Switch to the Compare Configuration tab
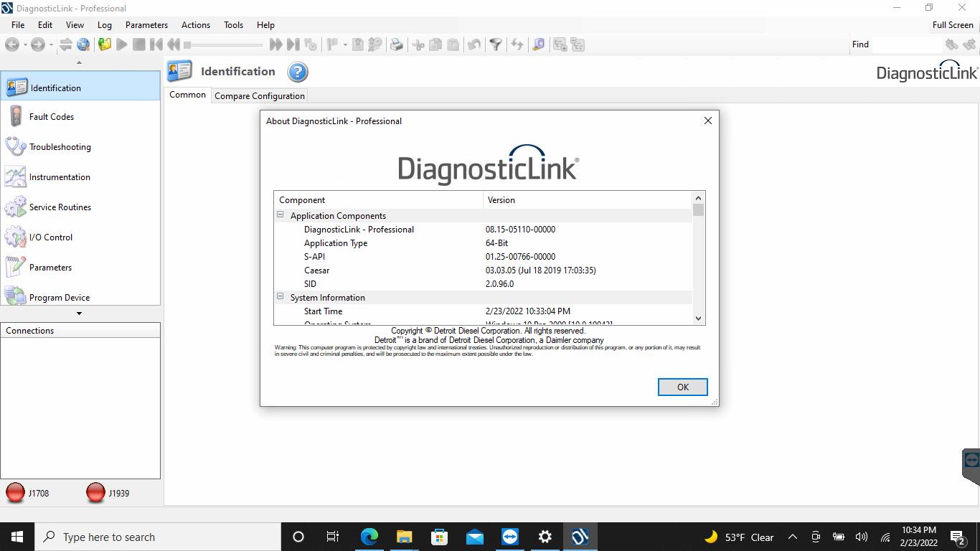The image size is (980, 551). pyautogui.click(x=260, y=95)
